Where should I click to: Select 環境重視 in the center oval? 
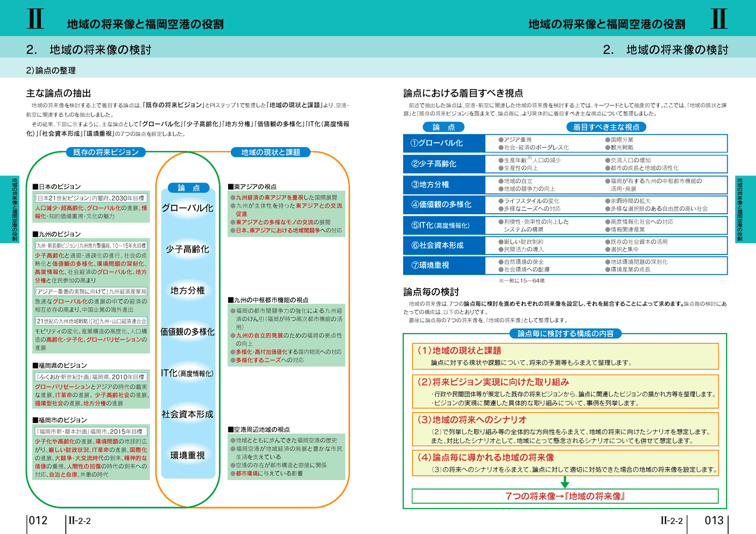point(188,455)
